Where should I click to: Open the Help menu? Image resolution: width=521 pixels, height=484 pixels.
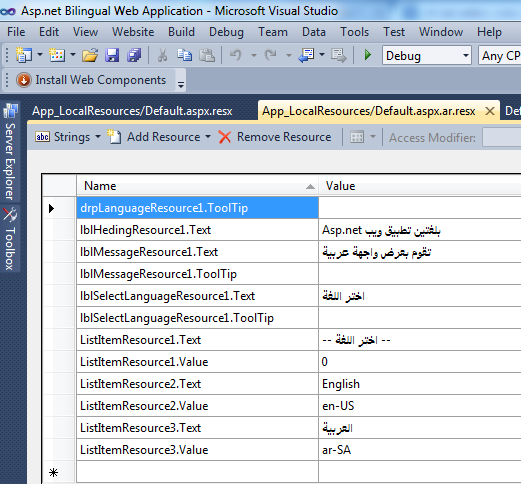[489, 32]
